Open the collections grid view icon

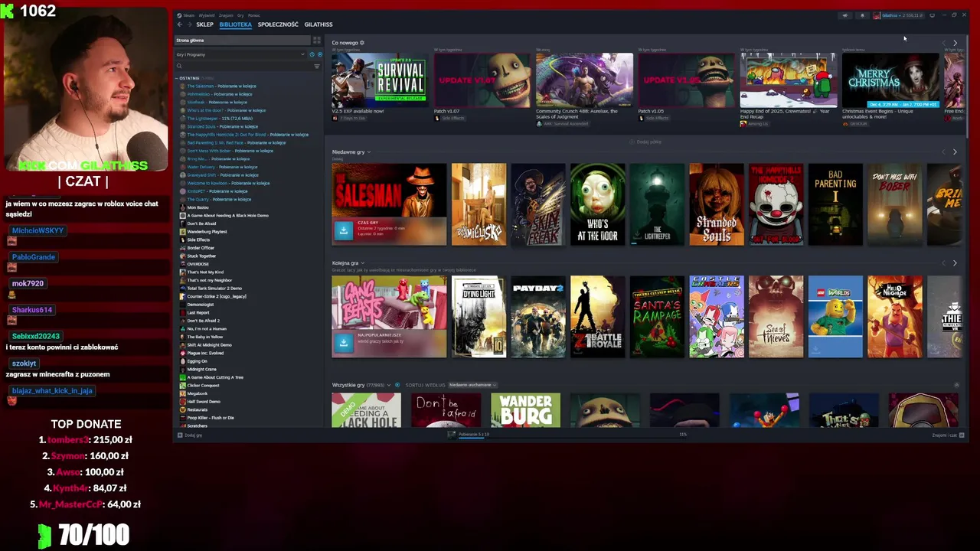click(316, 40)
